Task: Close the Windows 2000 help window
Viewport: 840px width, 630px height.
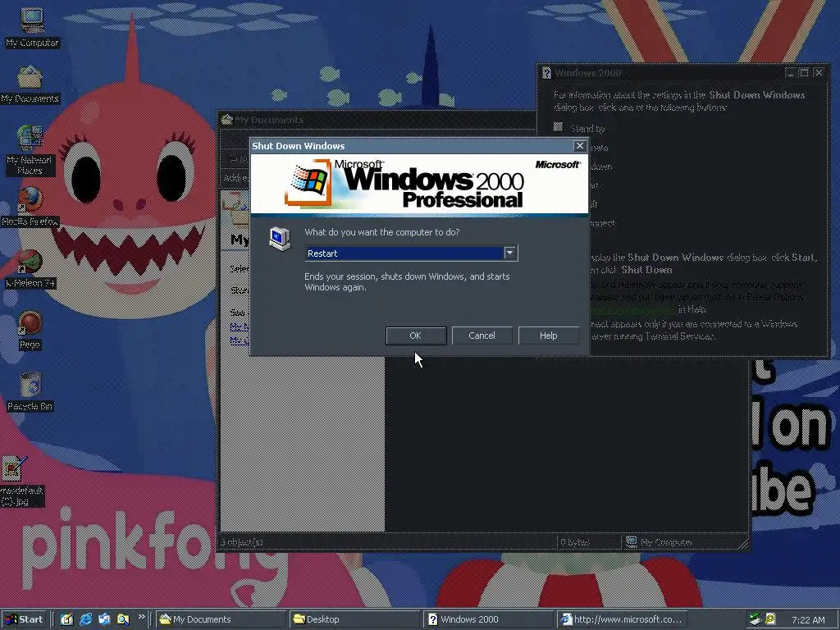Action: (x=819, y=72)
